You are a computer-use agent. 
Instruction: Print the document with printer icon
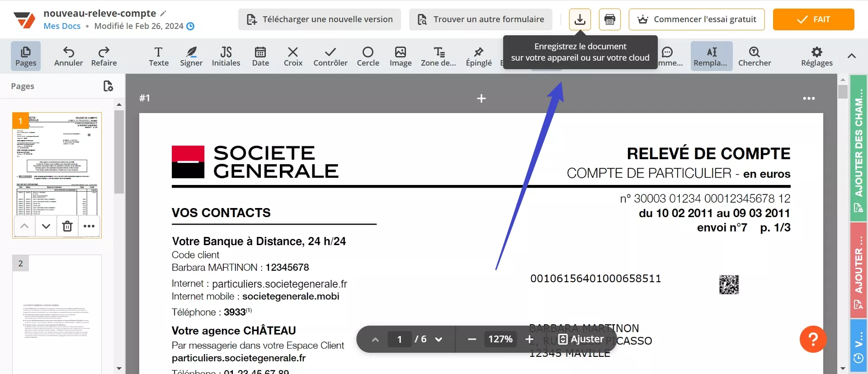pyautogui.click(x=610, y=19)
